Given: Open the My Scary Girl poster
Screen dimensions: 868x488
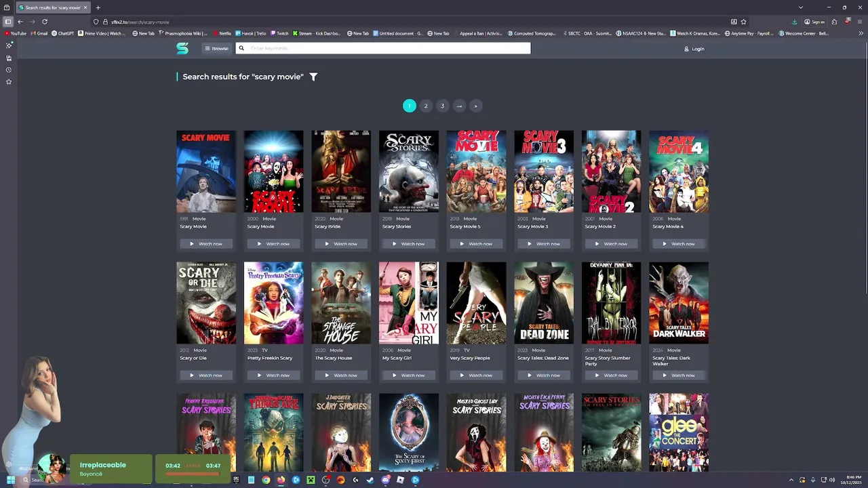Looking at the screenshot, I should tap(409, 303).
